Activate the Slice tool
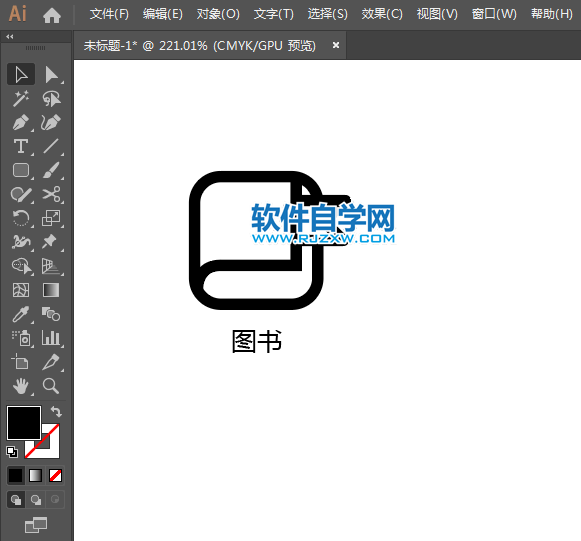 point(51,362)
